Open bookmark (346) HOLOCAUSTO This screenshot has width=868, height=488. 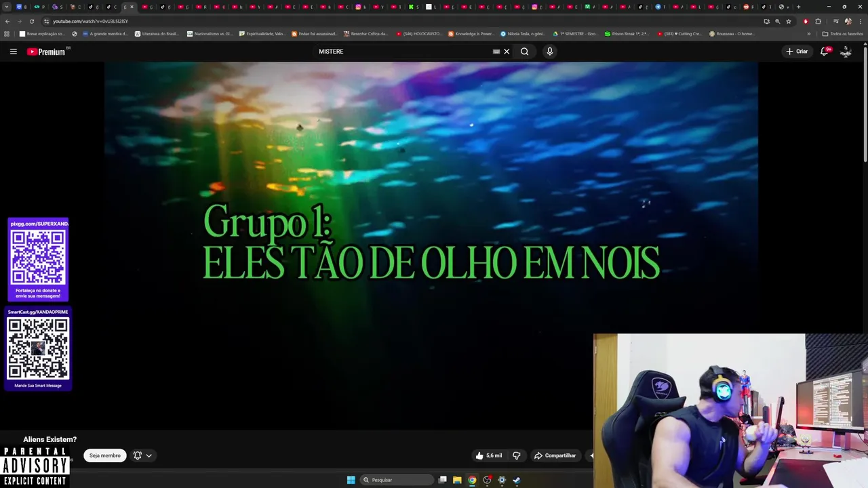(418, 33)
